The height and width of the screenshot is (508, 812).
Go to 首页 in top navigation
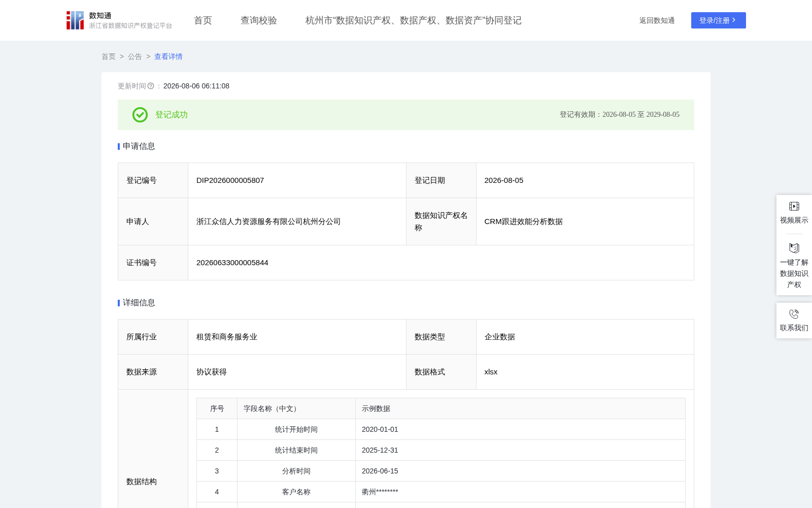[x=203, y=20]
